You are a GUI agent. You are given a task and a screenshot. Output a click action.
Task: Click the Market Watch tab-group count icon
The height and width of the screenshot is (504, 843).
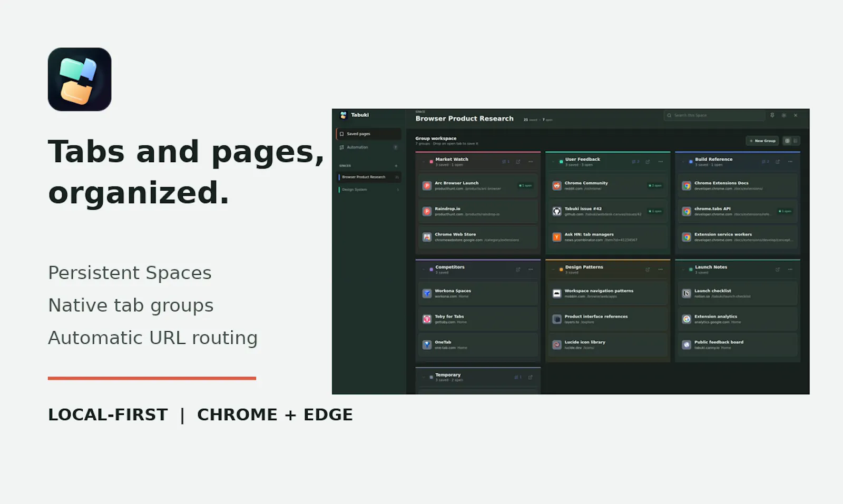pyautogui.click(x=506, y=162)
